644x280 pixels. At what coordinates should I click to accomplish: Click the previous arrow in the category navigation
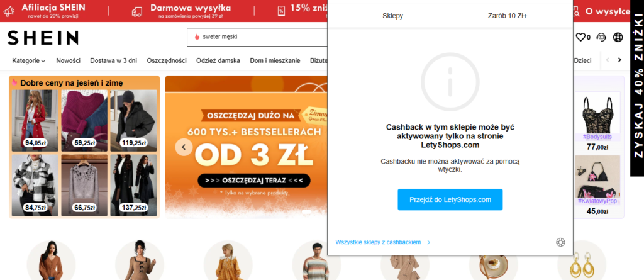608,60
